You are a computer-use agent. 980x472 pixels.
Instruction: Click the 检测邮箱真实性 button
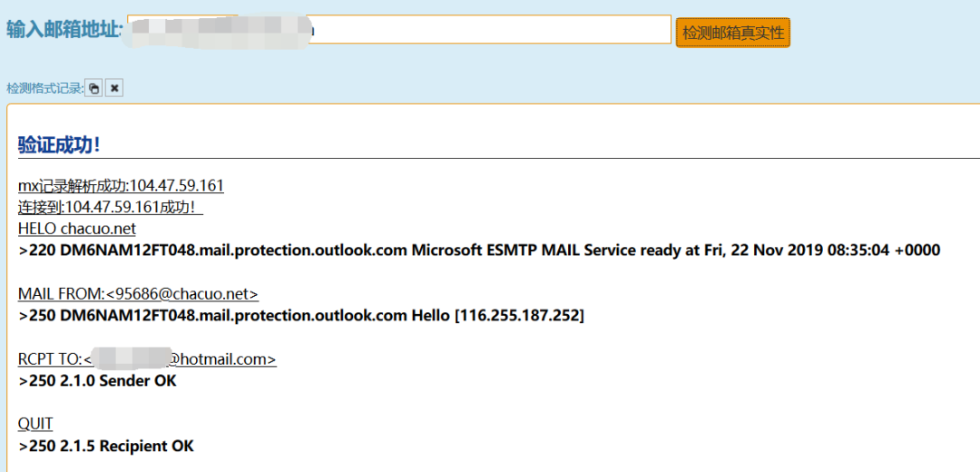click(x=732, y=33)
